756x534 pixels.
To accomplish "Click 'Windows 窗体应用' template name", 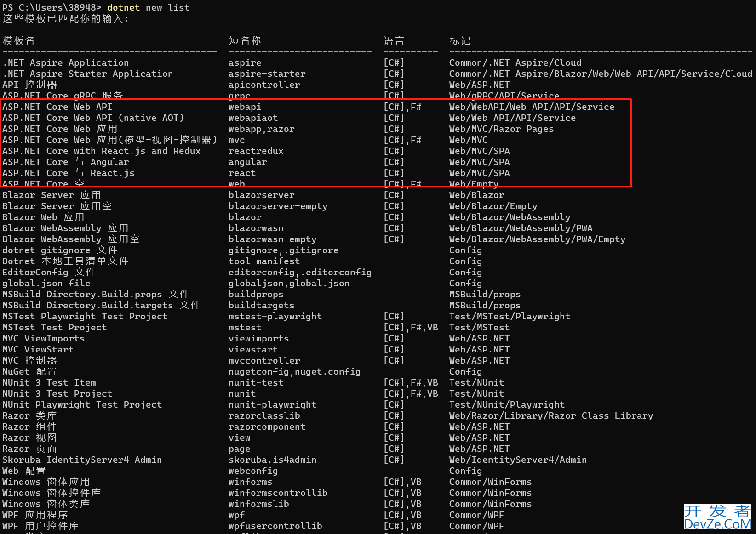I will tap(46, 482).
